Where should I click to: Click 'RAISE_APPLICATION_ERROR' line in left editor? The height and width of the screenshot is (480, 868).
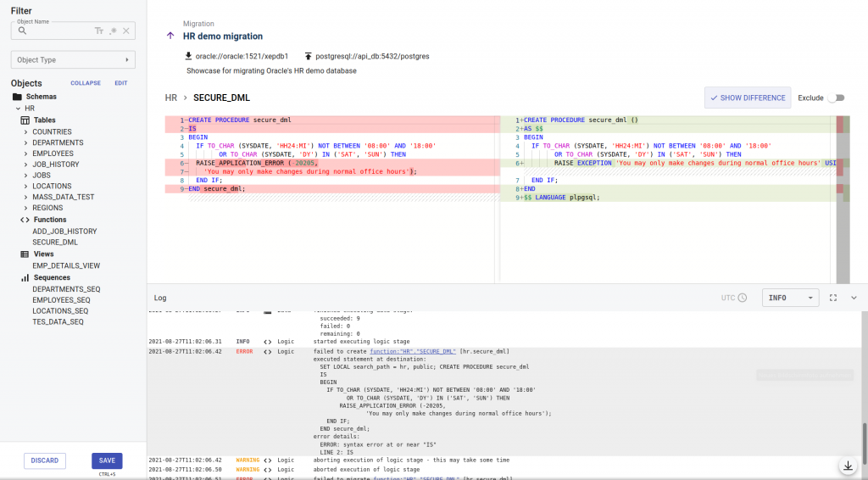click(257, 164)
